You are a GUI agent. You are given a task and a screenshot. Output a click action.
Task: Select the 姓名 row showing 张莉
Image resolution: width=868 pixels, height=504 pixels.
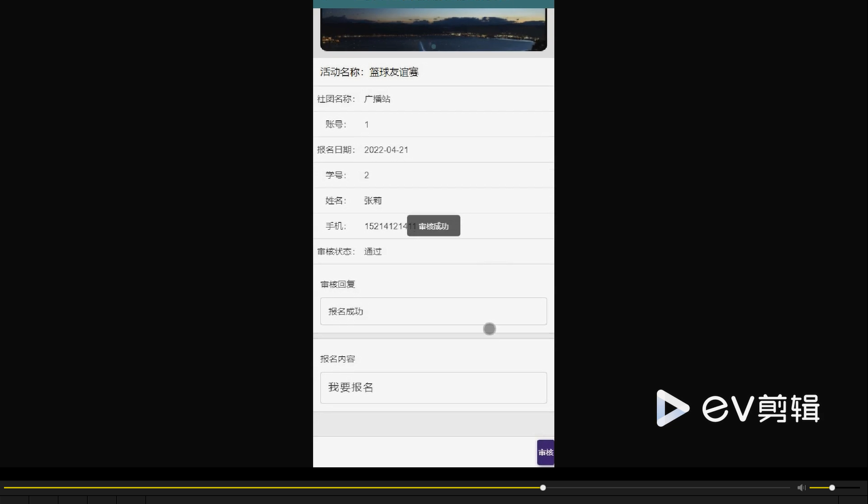[372, 200]
